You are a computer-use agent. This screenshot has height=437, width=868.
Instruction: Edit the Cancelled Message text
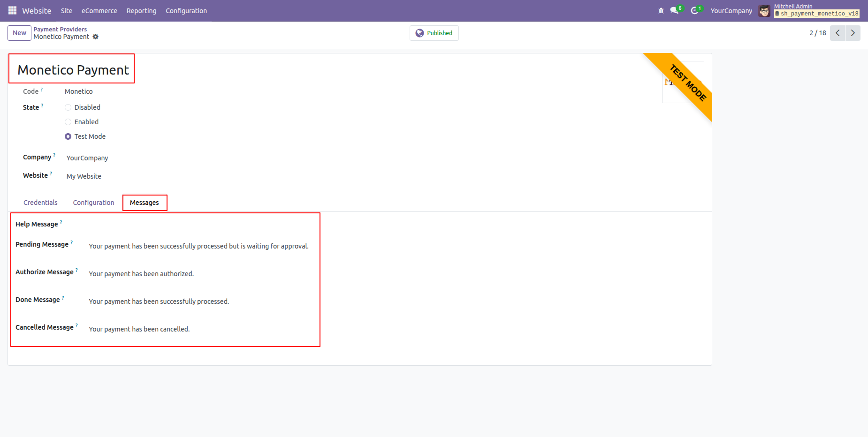139,329
